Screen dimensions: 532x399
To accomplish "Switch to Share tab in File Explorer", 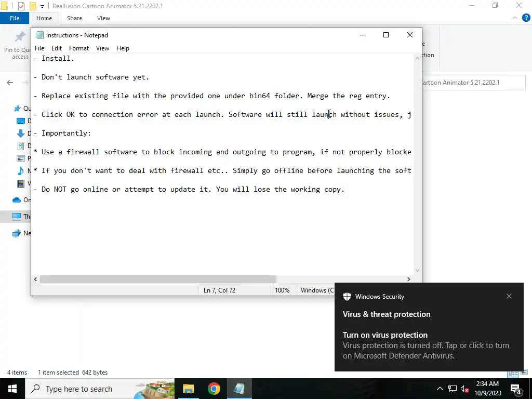I will (x=74, y=18).
